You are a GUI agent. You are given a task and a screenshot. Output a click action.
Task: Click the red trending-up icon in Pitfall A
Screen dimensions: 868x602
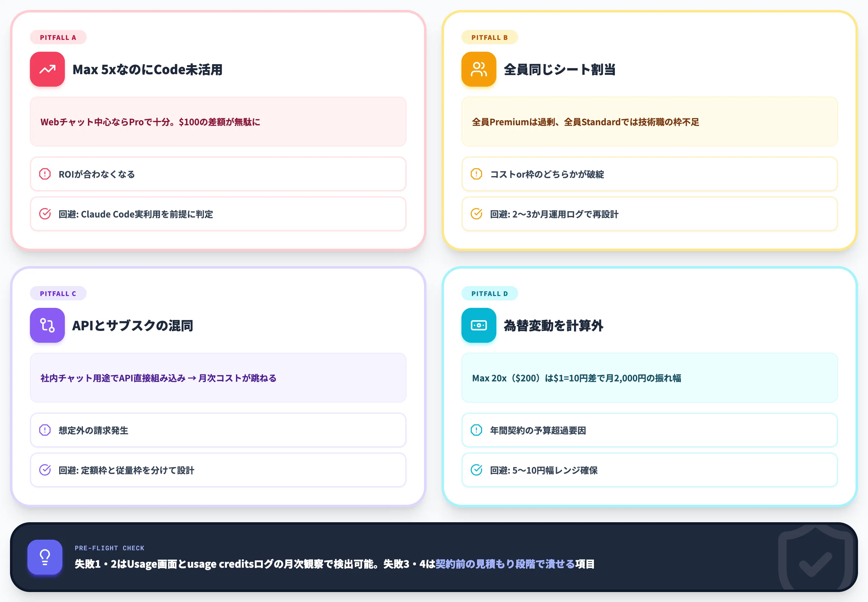point(47,69)
